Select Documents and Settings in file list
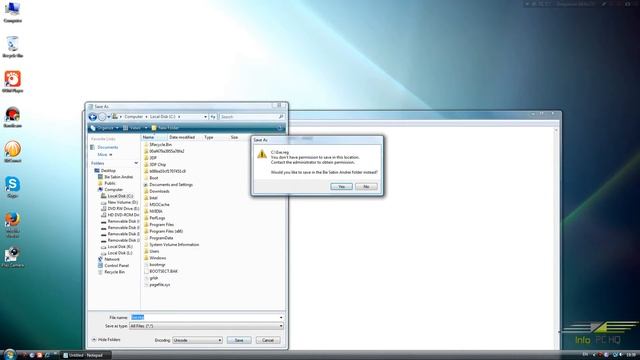640x360 pixels. [168, 184]
